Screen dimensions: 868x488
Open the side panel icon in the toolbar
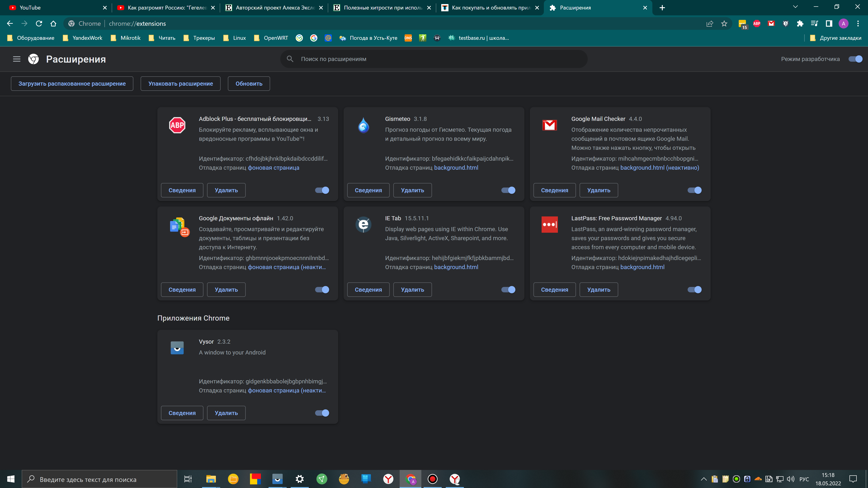coord(829,23)
